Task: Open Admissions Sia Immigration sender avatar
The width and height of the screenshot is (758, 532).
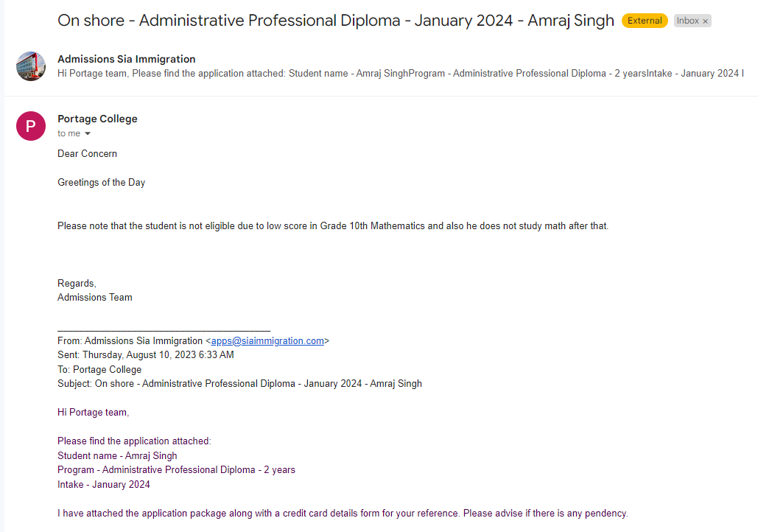Action: click(x=31, y=66)
